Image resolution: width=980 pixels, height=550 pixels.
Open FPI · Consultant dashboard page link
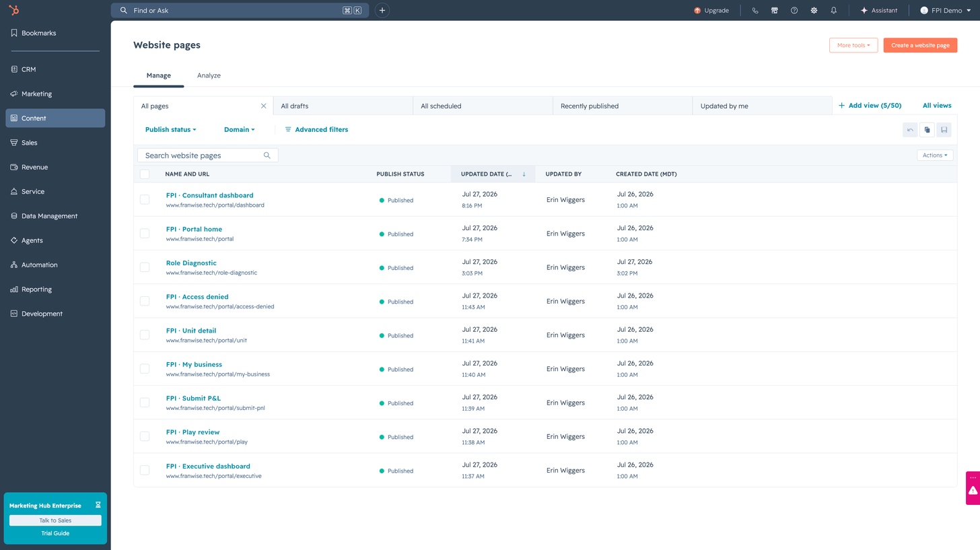click(209, 195)
